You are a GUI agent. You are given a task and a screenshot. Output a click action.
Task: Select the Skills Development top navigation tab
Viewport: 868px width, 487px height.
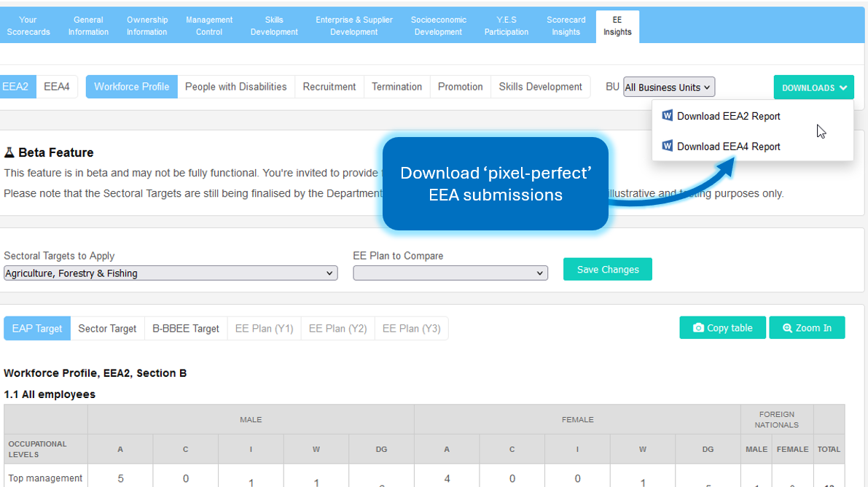point(274,26)
